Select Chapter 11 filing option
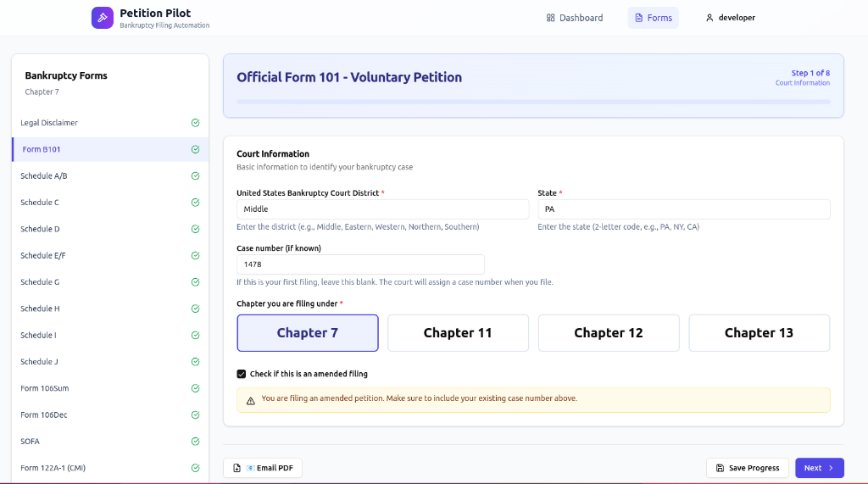 click(x=459, y=333)
